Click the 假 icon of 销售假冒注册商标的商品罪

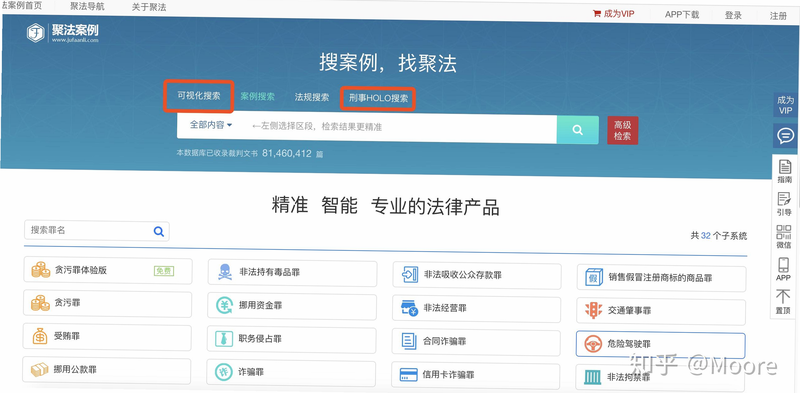click(x=594, y=277)
